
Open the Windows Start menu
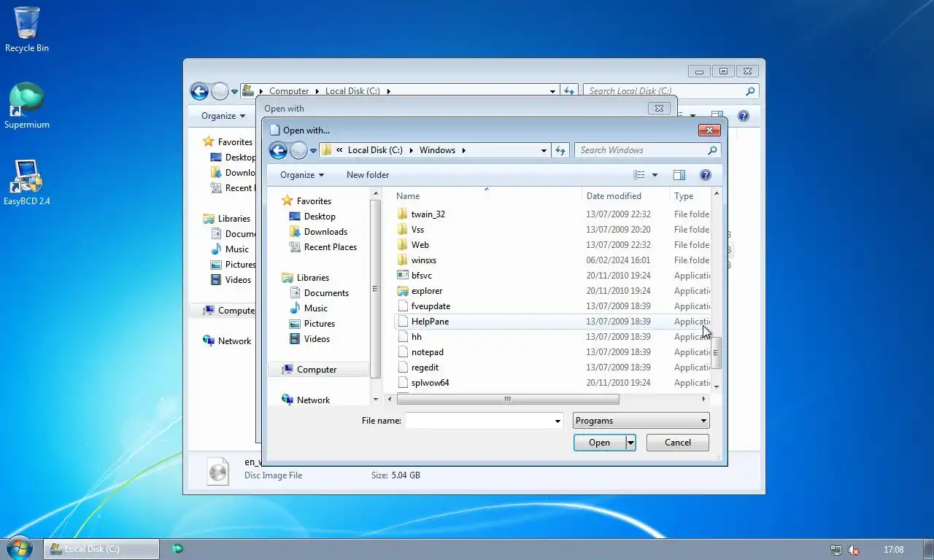19,548
